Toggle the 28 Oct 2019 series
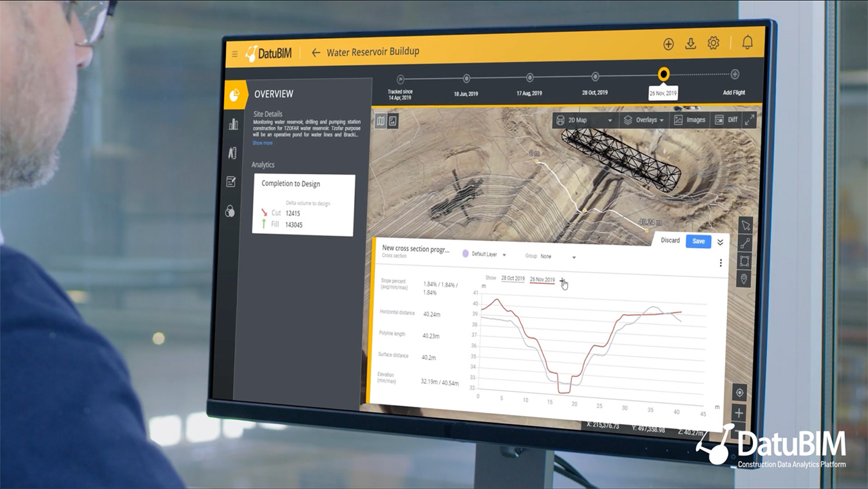The width and height of the screenshot is (868, 489). pyautogui.click(x=513, y=278)
